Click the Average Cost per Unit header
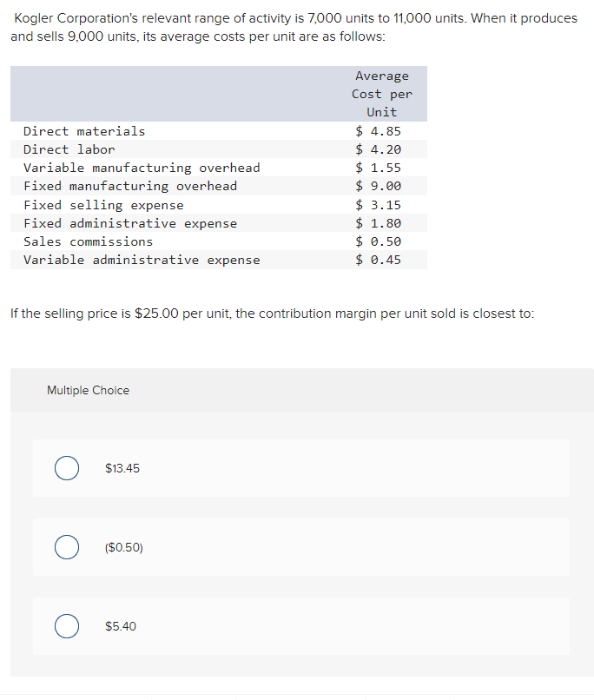 [382, 94]
